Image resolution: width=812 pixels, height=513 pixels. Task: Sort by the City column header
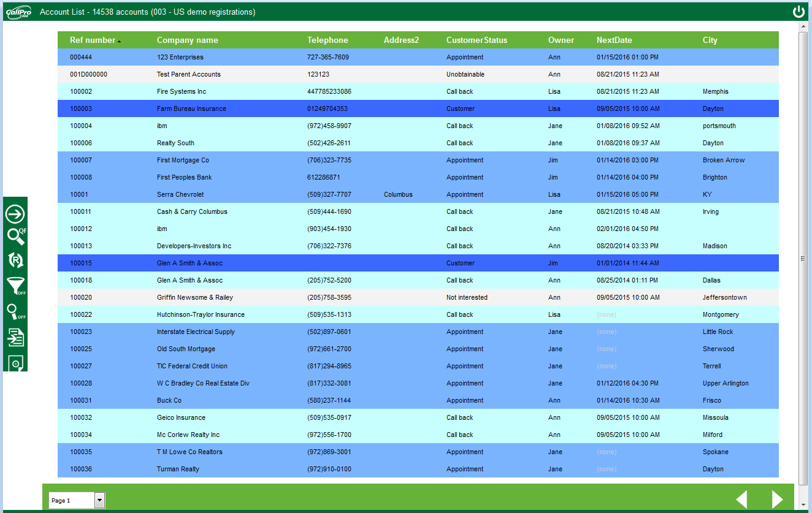(x=710, y=40)
